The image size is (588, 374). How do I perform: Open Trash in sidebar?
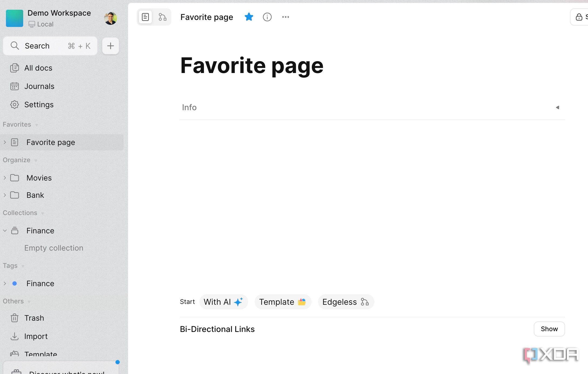34,318
